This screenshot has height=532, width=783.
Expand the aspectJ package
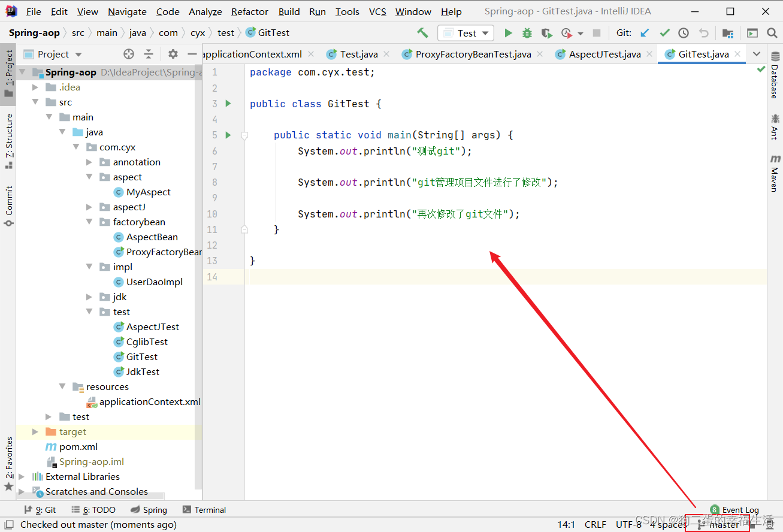89,207
